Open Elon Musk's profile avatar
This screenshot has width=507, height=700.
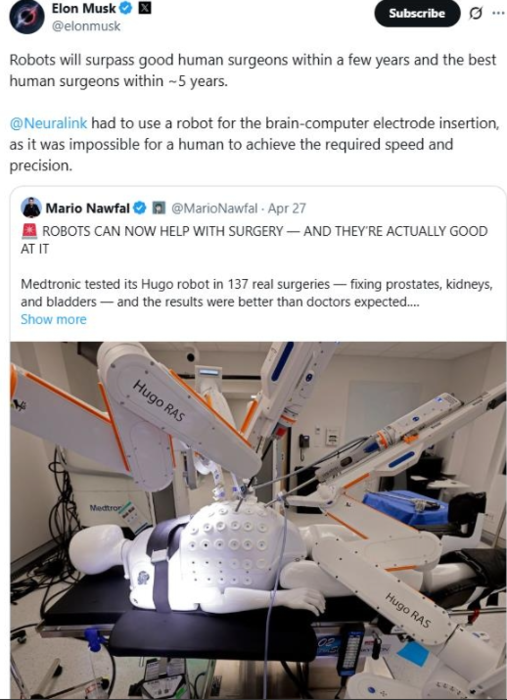27,17
